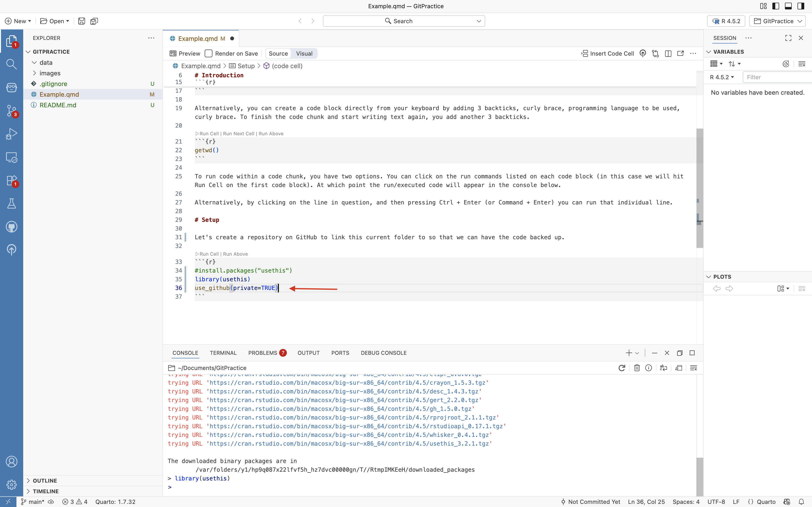Open the GitHub sidebar panel

pyautogui.click(x=11, y=227)
